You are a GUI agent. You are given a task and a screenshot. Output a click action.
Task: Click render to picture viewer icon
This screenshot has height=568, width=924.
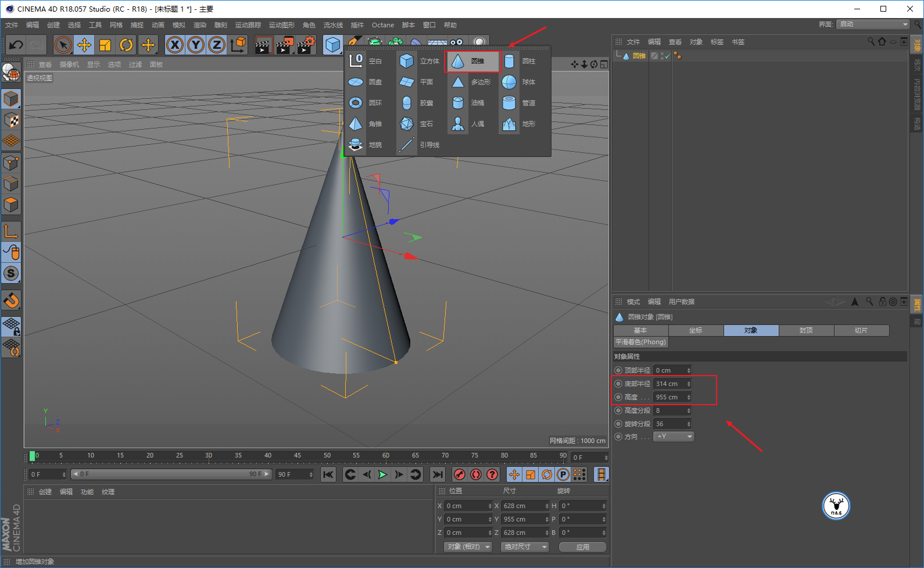(285, 45)
